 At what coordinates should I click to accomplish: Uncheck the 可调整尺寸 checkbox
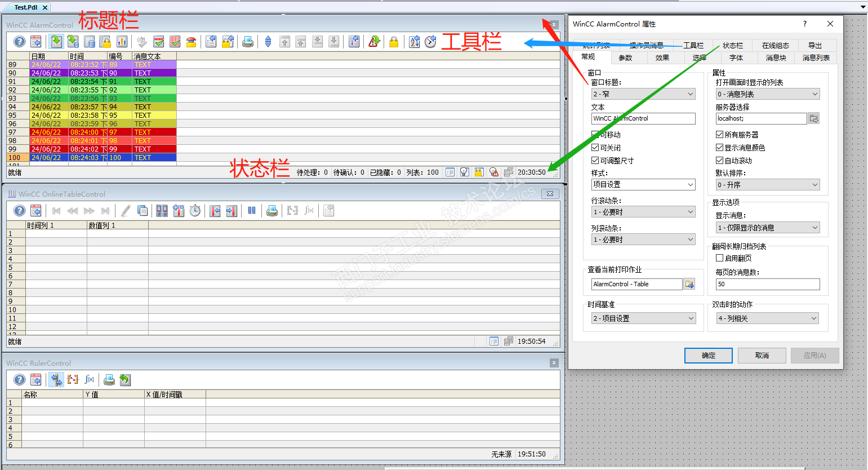595,161
